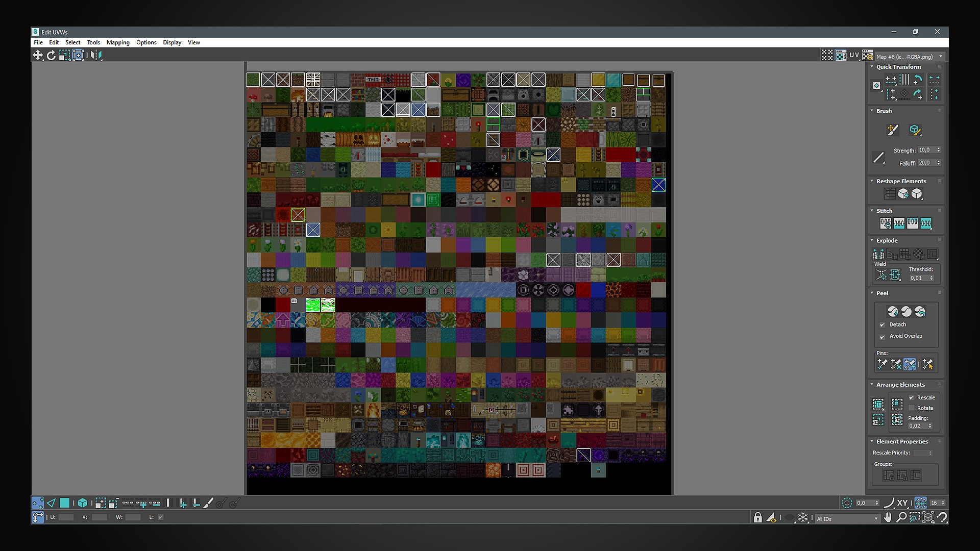Screen dimensions: 980x551
Task: Click the Brush Falloff value field
Action: tap(929, 163)
